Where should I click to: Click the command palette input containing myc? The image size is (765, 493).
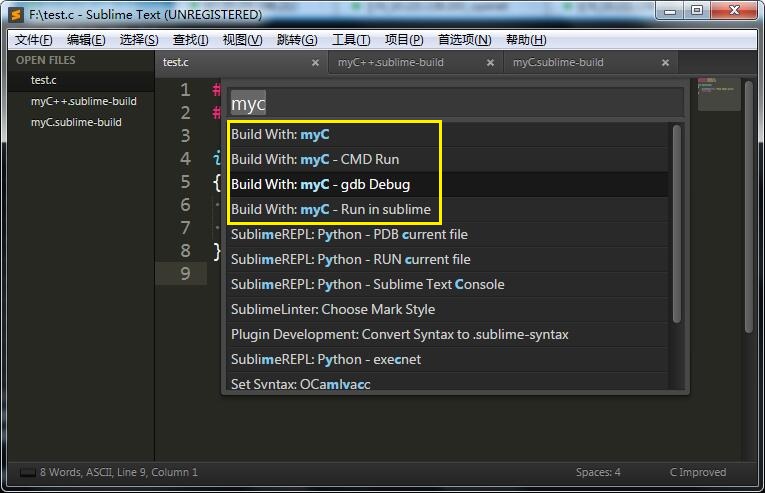[456, 103]
